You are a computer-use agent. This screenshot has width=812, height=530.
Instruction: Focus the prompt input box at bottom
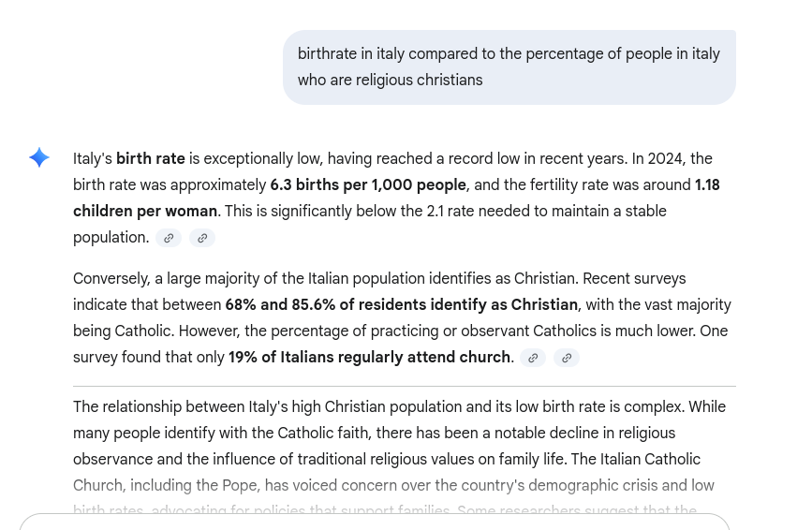pyautogui.click(x=375, y=523)
